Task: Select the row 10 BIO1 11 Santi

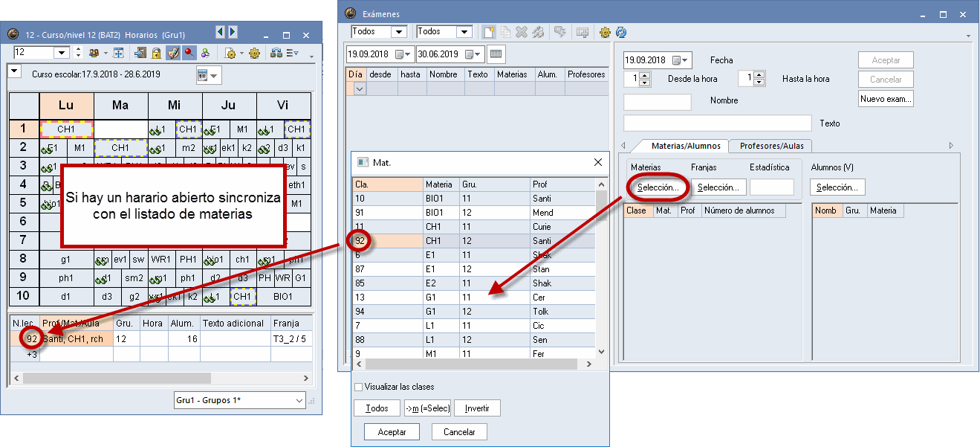Action: 474,199
